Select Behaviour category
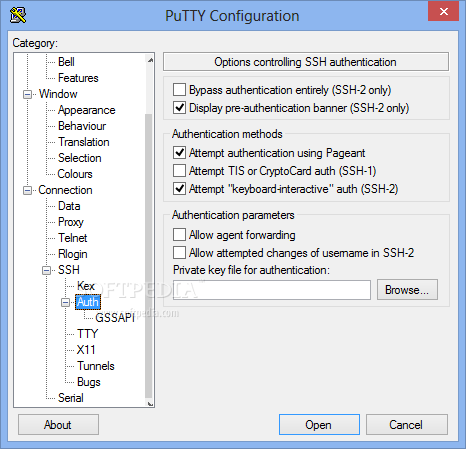The height and width of the screenshot is (449, 466). pyautogui.click(x=82, y=126)
